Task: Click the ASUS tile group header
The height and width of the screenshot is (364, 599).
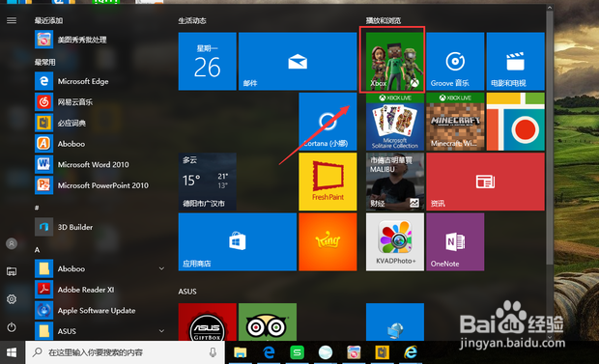Action: [187, 292]
